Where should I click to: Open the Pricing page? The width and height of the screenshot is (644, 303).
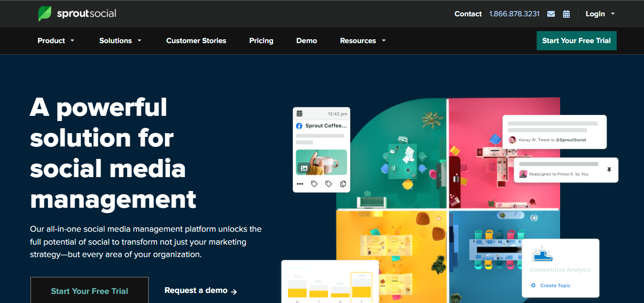[261, 41]
